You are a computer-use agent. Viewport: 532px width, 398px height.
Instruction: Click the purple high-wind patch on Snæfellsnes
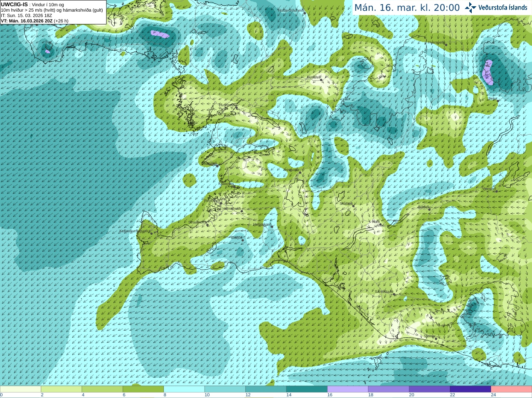pos(160,34)
